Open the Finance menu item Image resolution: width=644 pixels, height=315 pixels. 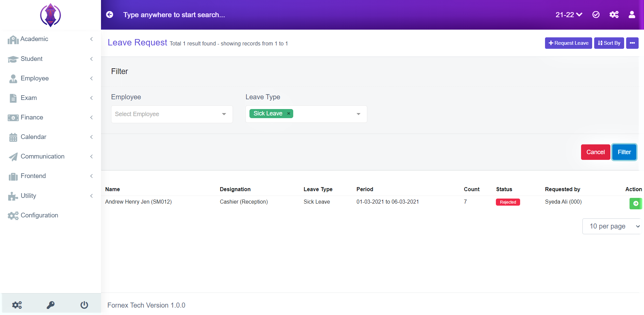click(x=50, y=117)
